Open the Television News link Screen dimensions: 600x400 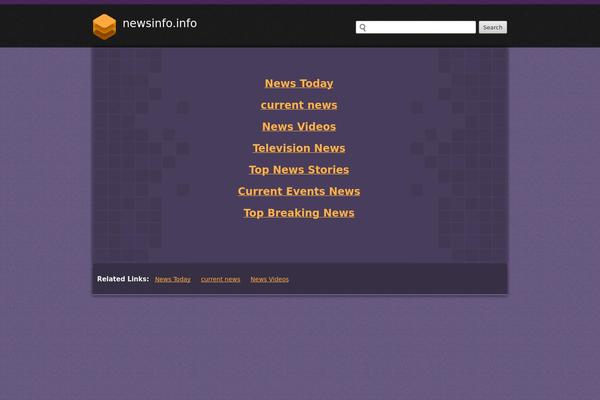[x=299, y=148]
